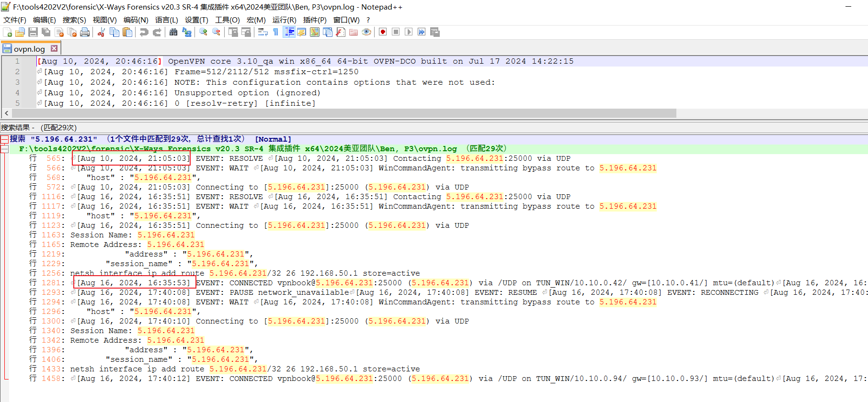Screen dimensions: 868x402
Task: Click the Close All documents icon
Action: coord(72,32)
